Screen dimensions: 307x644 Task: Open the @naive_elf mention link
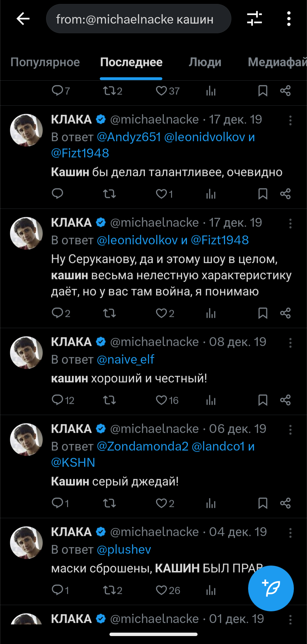pos(126,360)
